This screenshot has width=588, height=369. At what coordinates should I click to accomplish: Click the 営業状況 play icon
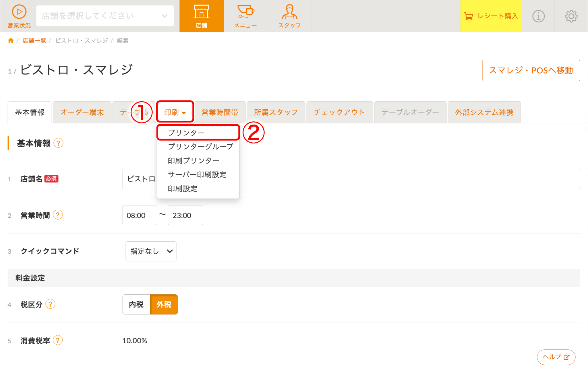pyautogui.click(x=19, y=12)
